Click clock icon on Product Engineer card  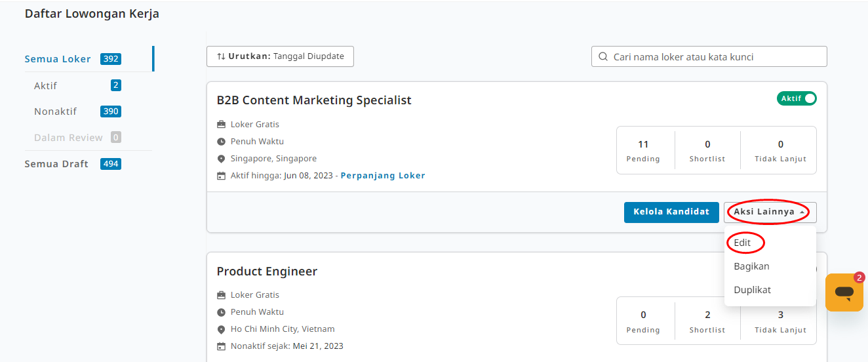pyautogui.click(x=221, y=312)
